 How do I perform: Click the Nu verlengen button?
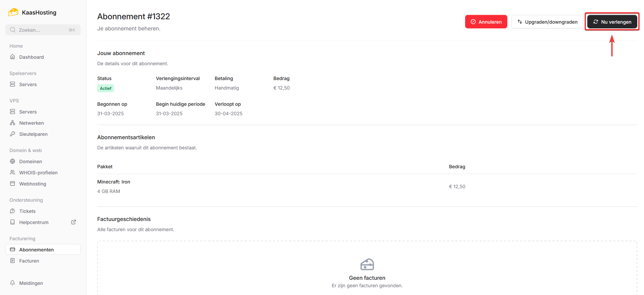pyautogui.click(x=612, y=22)
